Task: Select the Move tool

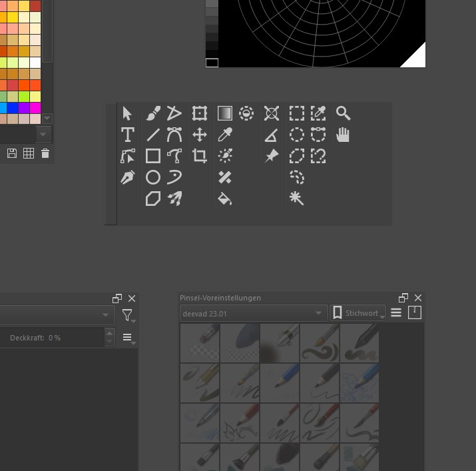Action: coord(200,135)
